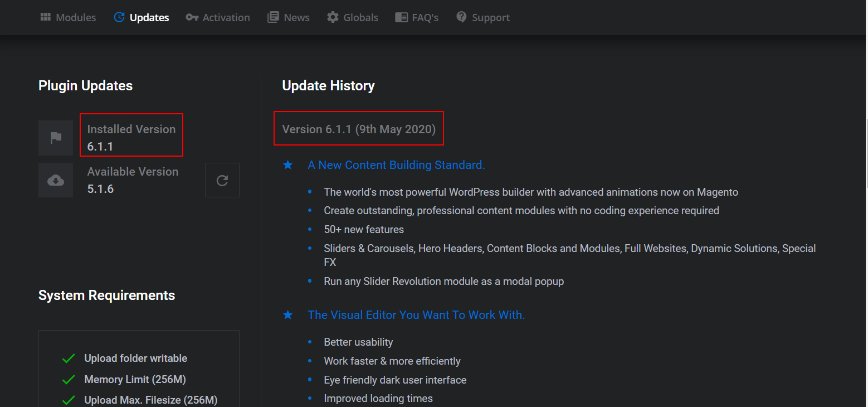Image resolution: width=868 pixels, height=407 pixels.
Task: Click the checkmark next to Upload Max. Filesize
Action: click(x=69, y=400)
